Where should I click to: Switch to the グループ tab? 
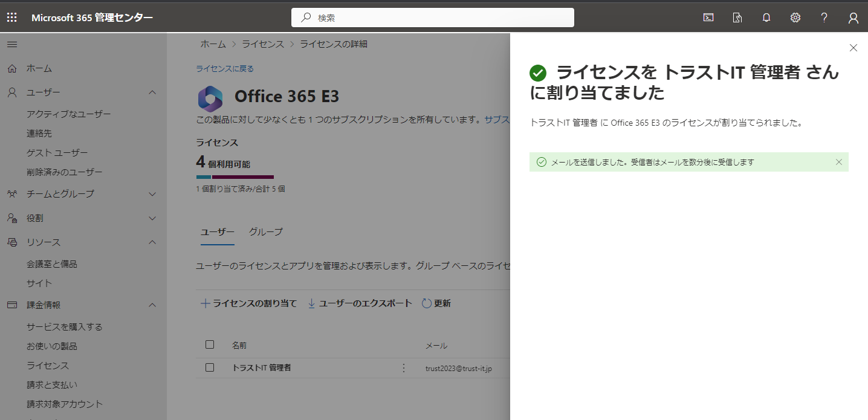click(x=266, y=231)
